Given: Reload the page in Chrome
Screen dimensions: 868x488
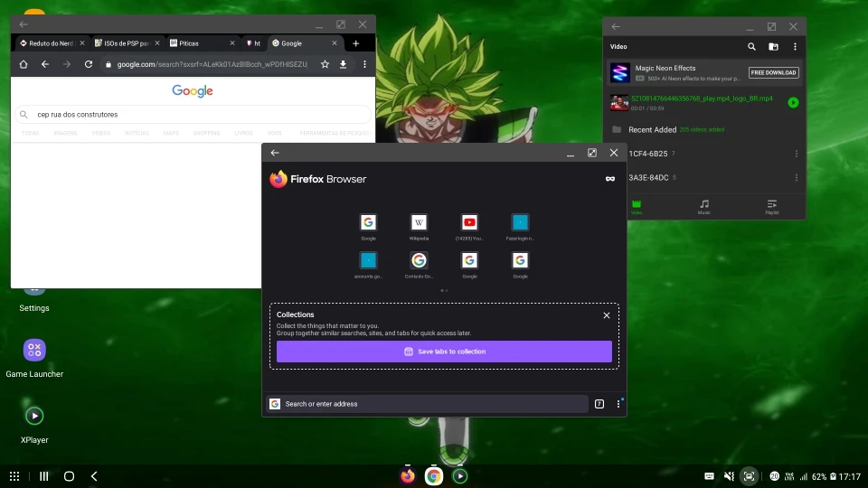Looking at the screenshot, I should (x=88, y=65).
